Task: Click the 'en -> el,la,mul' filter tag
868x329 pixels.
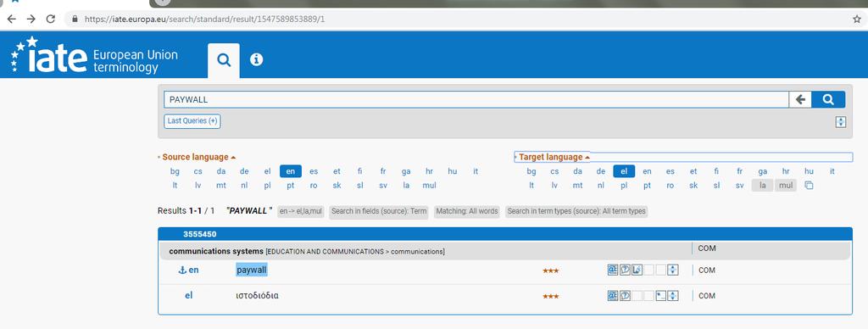Action: (x=301, y=212)
